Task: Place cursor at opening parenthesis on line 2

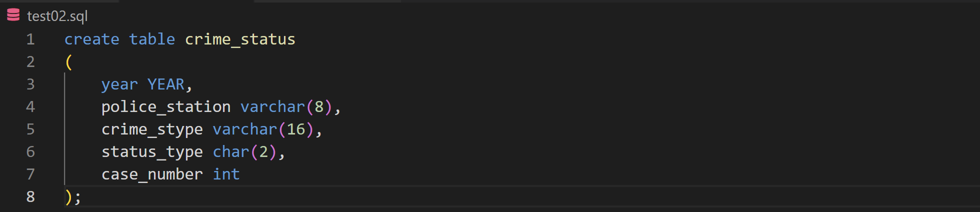Action: (69, 62)
